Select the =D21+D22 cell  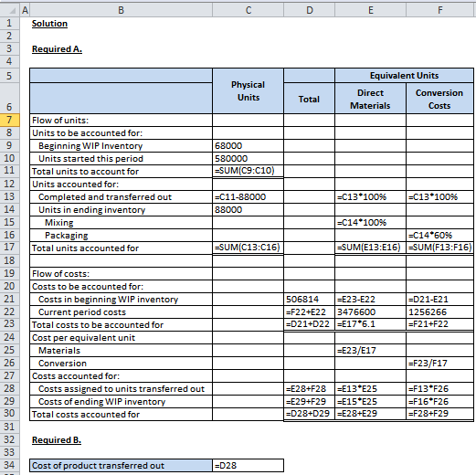[x=309, y=324]
